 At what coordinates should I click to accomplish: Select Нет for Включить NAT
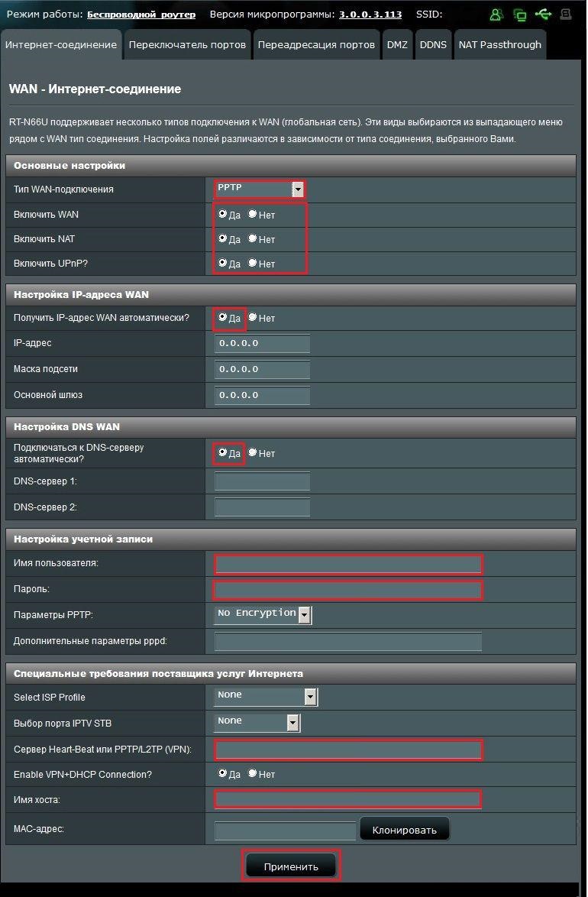tap(252, 238)
